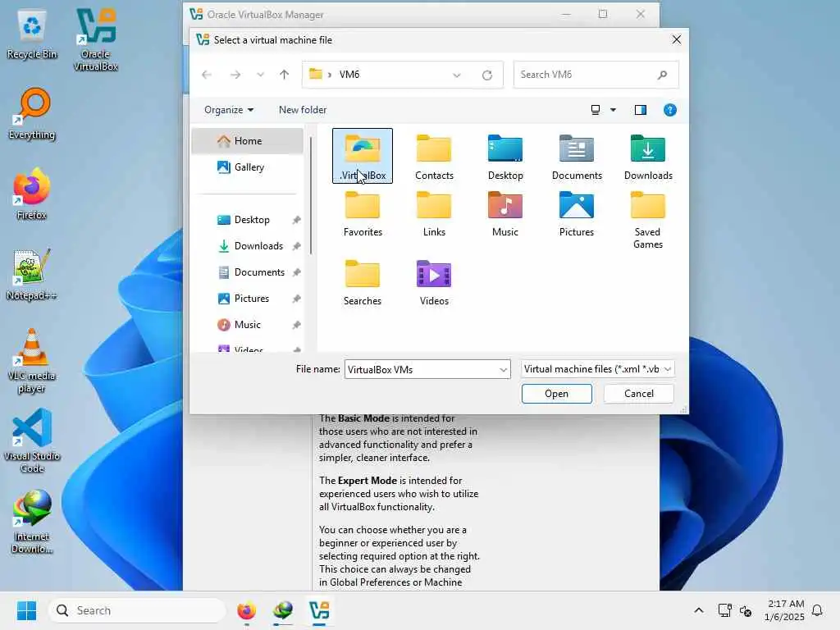Open Internet Download Manager from taskbar
Screen dimensions: 840x630
[x=283, y=610]
